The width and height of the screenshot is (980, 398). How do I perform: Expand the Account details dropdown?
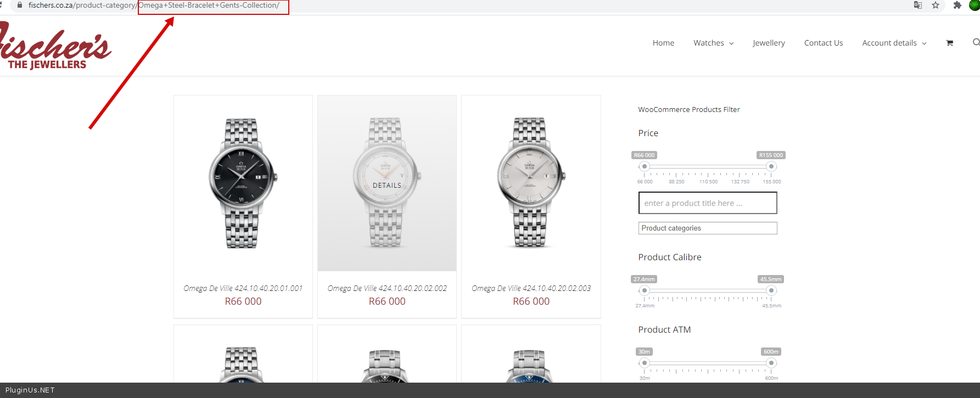(x=894, y=43)
